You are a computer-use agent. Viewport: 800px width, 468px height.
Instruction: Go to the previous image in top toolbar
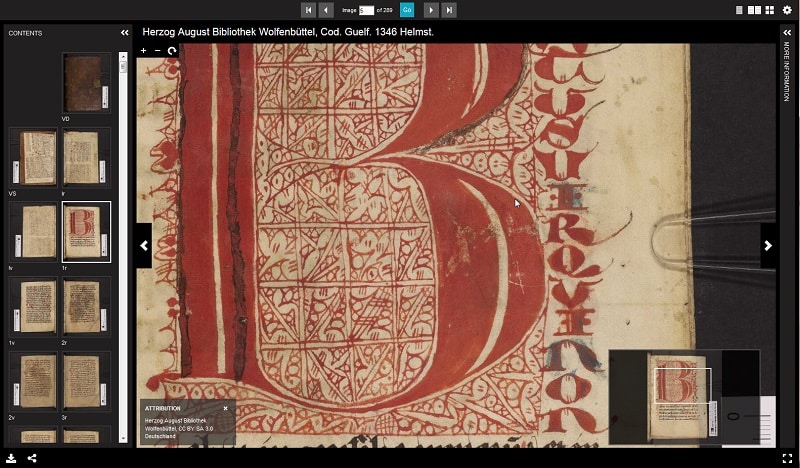click(326, 10)
